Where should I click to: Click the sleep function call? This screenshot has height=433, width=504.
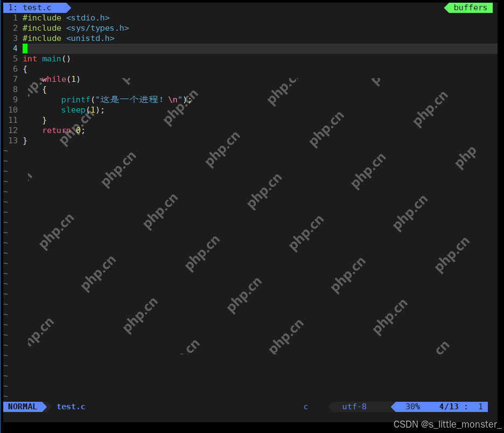tap(73, 110)
